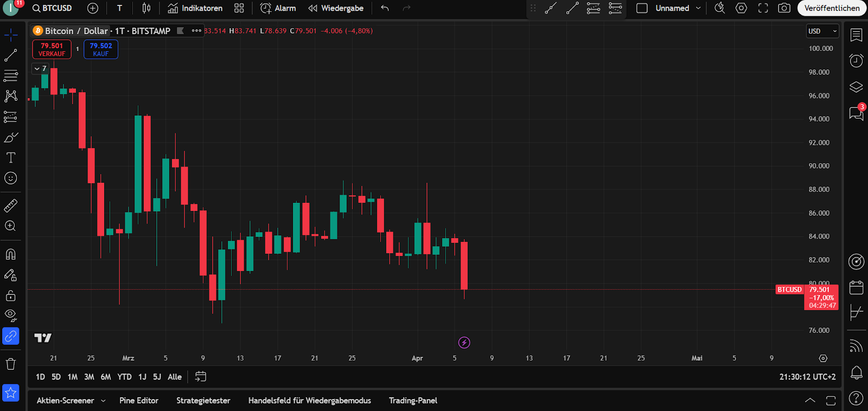Open the Fibonacci retracement tool

pyautogui.click(x=11, y=75)
